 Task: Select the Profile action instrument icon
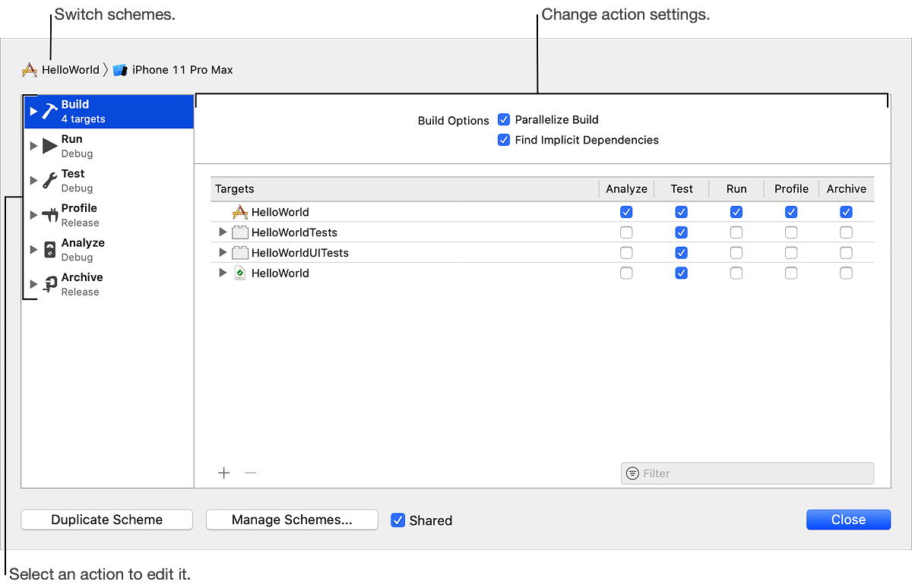(50, 215)
